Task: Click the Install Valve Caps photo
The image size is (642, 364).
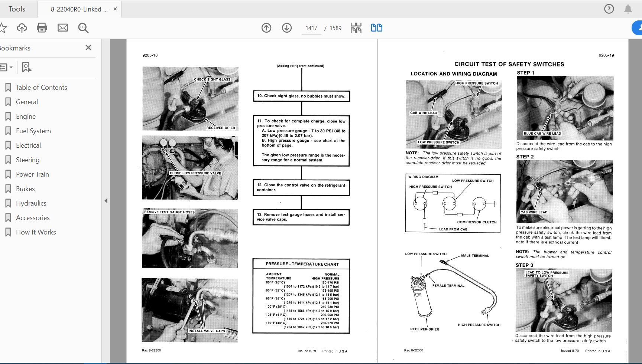Action: [189, 310]
